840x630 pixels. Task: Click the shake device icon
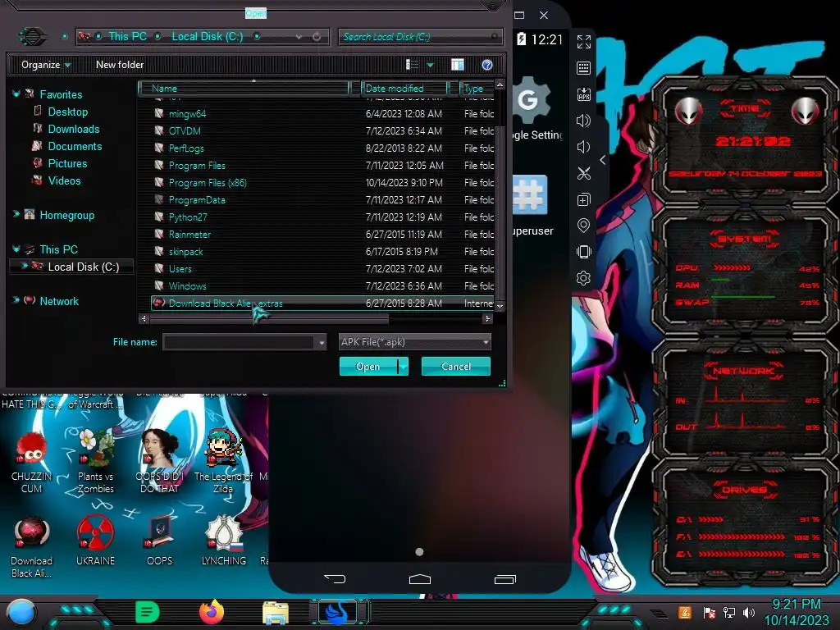tap(583, 252)
